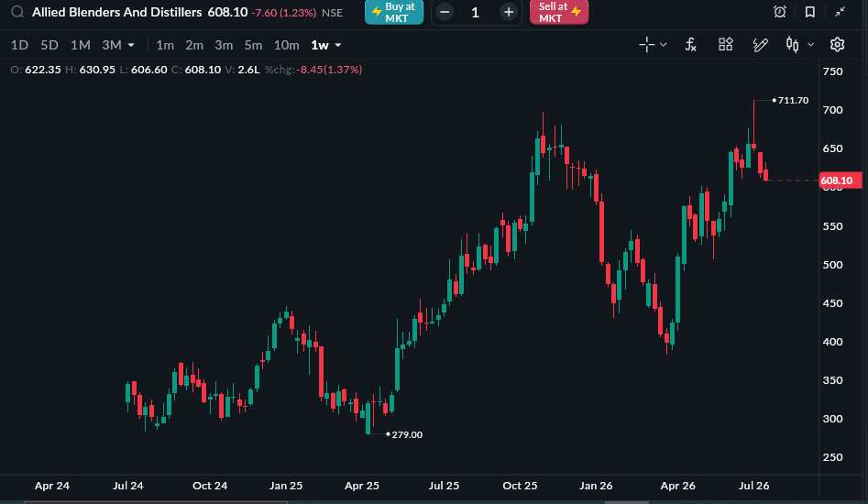Open the fx indicators menu
This screenshot has height=504, width=868.
[690, 44]
